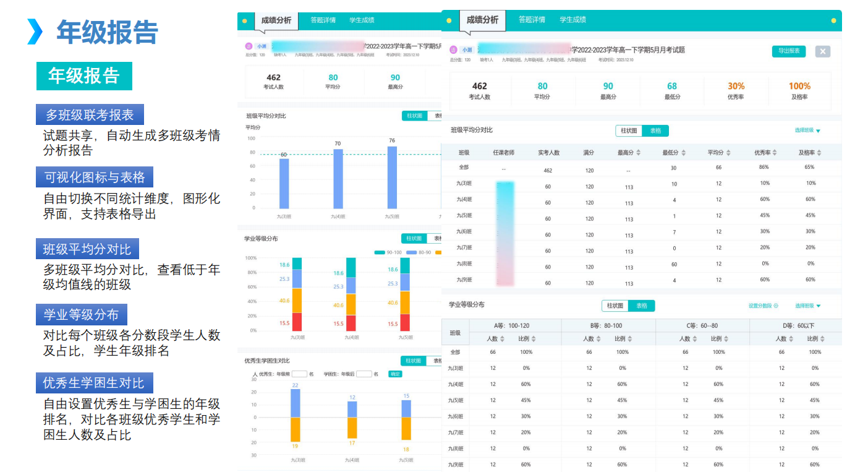Viewport: 868px width, 472px height.
Task: Expand 选择班级 dropdown in 班级平均分对比
Action: (x=807, y=131)
